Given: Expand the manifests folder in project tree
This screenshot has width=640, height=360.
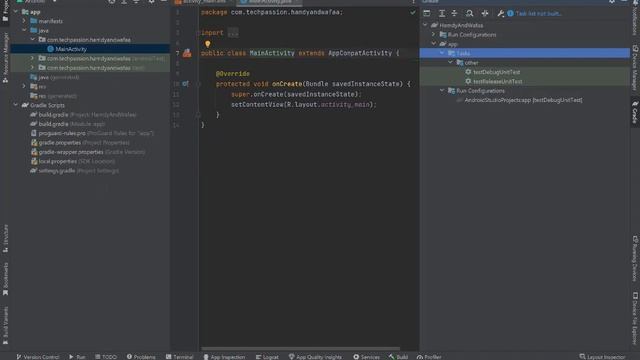Looking at the screenshot, I should click(24, 21).
